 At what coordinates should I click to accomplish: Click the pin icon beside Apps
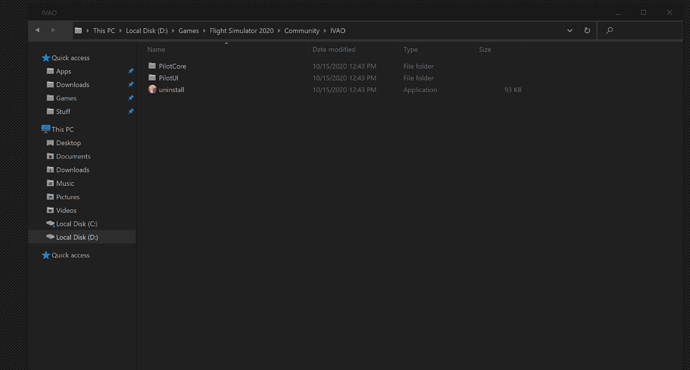[x=131, y=71]
